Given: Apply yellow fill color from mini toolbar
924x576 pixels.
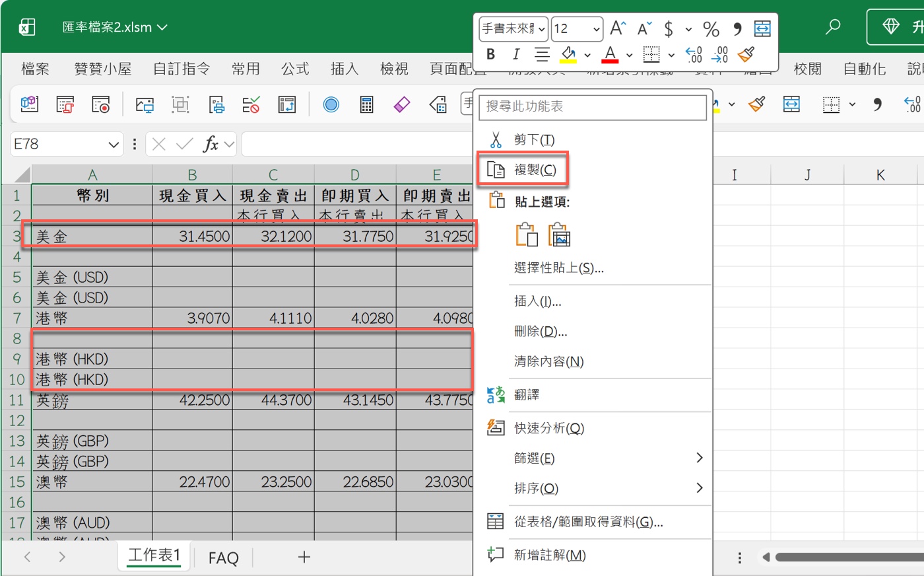Looking at the screenshot, I should click(568, 54).
